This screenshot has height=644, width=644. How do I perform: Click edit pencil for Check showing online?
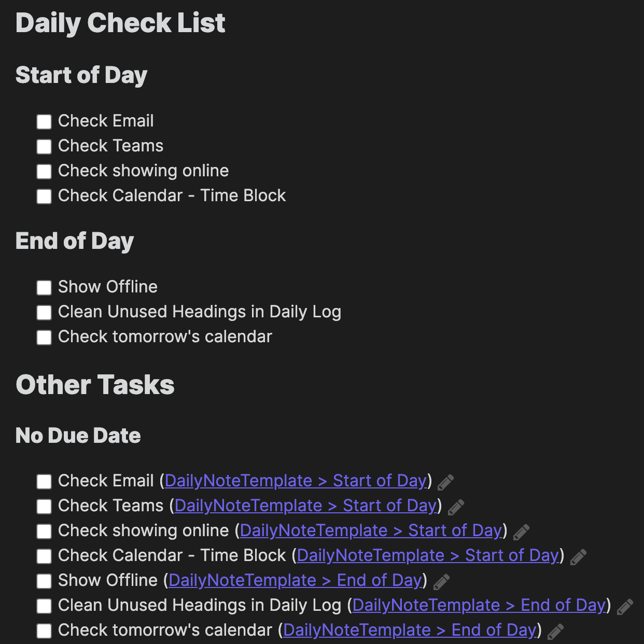coord(521,531)
